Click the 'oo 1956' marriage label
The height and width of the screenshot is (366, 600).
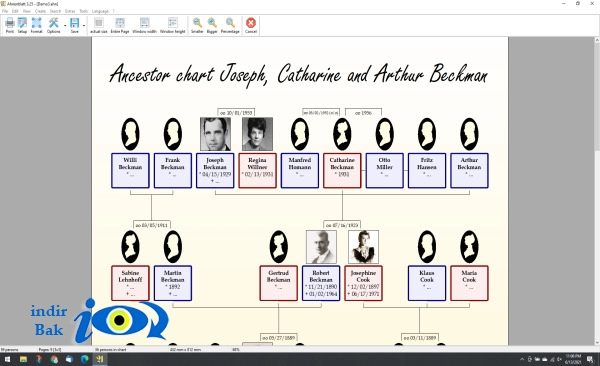[363, 113]
